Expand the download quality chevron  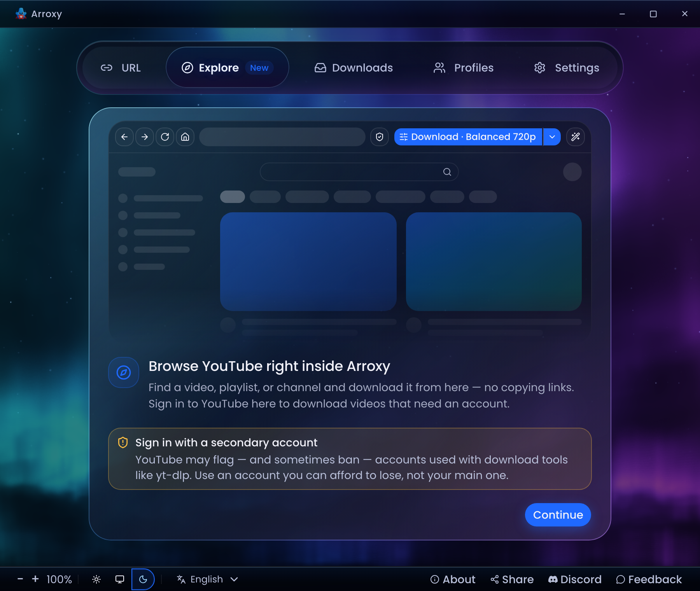552,137
